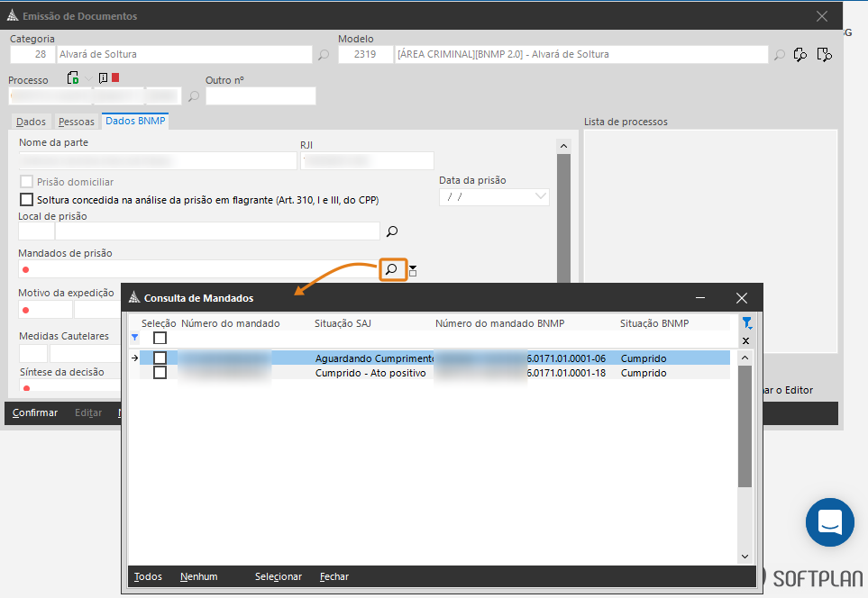Image resolution: width=868 pixels, height=598 pixels.
Task: Click rightmost document search icon beside Modelo
Action: [823, 55]
